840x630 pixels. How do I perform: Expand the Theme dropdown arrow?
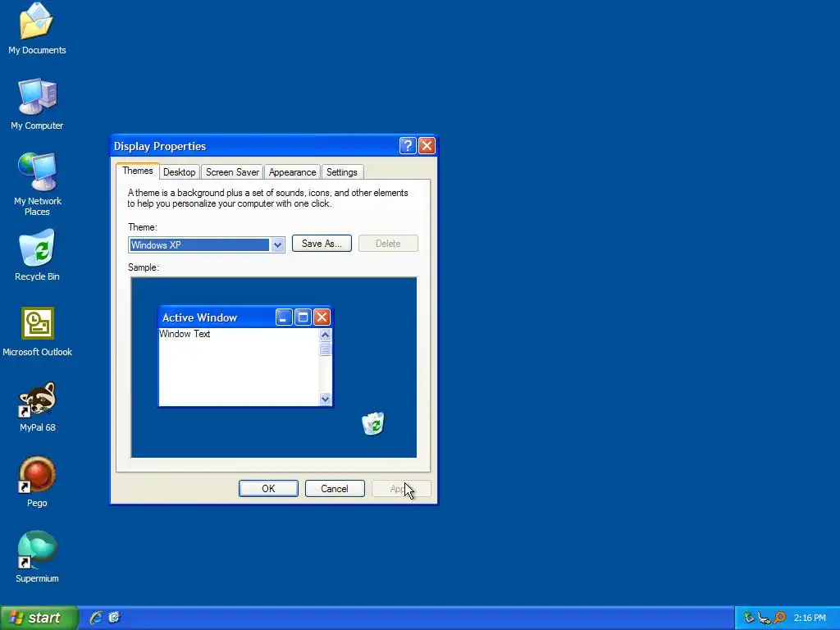pyautogui.click(x=277, y=244)
